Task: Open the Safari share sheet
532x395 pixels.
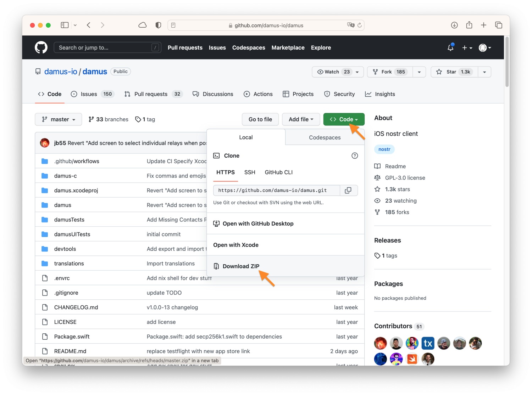Action: [469, 25]
